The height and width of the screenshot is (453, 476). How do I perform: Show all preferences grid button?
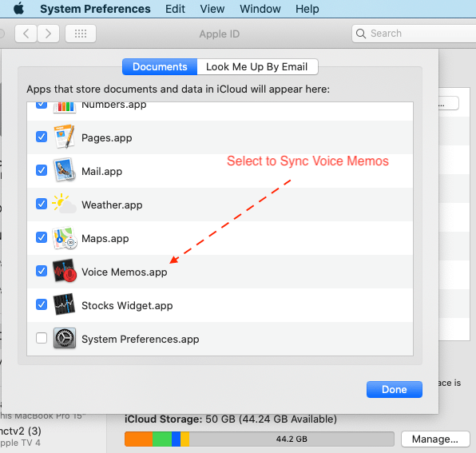point(81,34)
